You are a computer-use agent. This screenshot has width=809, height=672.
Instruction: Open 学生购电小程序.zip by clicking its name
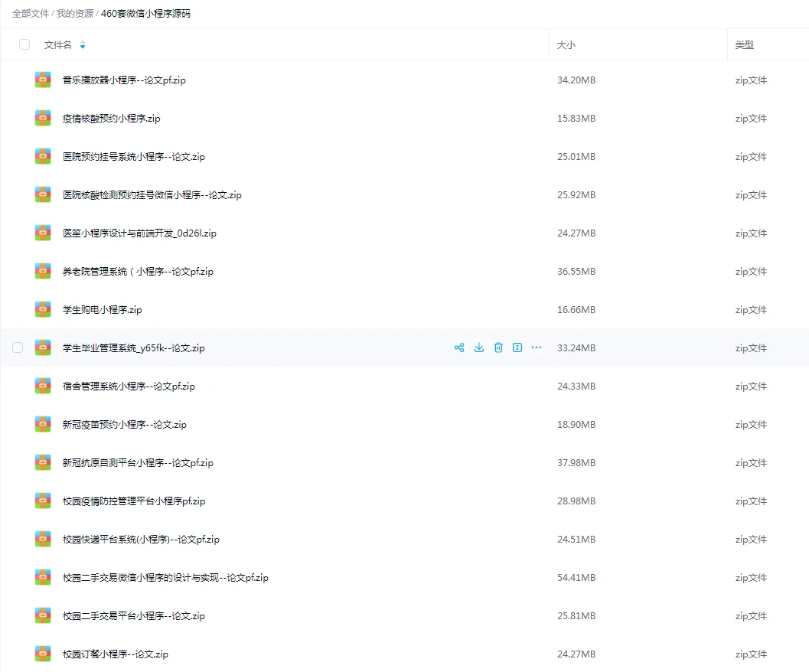(x=103, y=309)
